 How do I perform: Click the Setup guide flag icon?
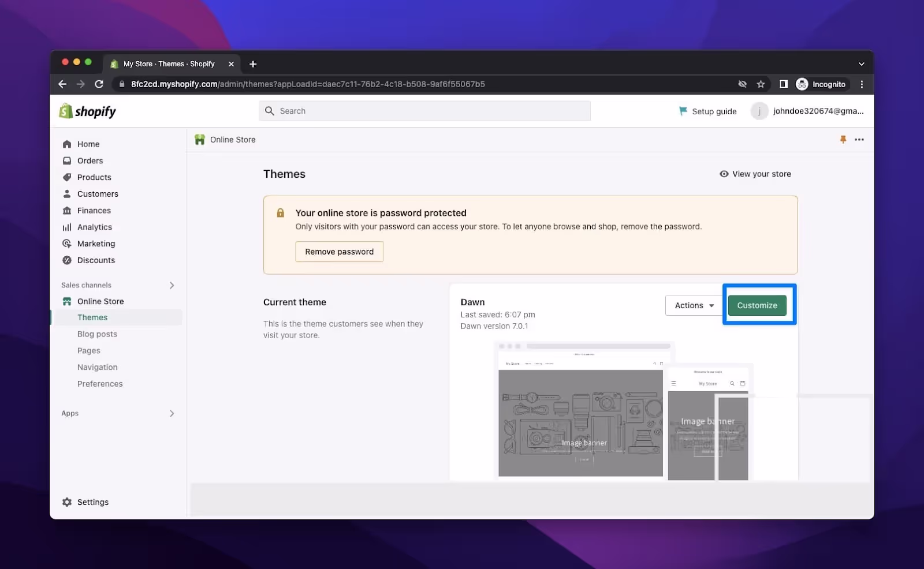pyautogui.click(x=683, y=111)
